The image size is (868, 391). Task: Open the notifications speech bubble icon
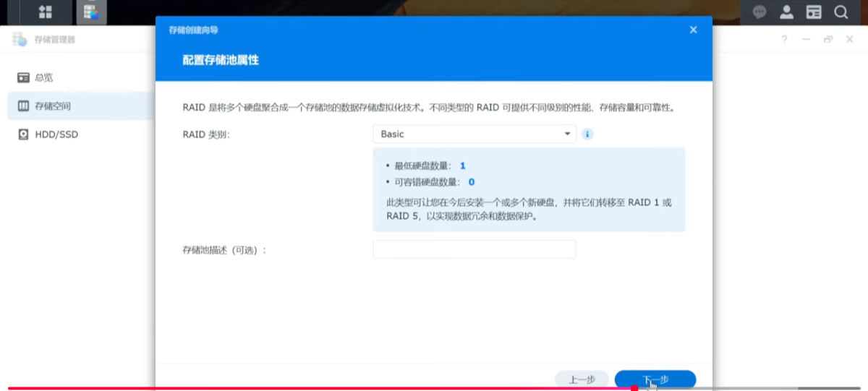tap(759, 12)
